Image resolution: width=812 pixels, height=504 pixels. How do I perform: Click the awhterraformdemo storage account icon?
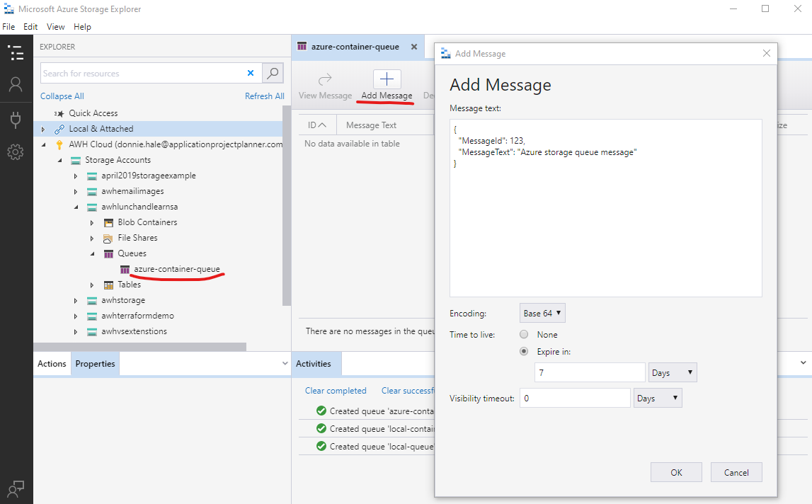coord(91,316)
